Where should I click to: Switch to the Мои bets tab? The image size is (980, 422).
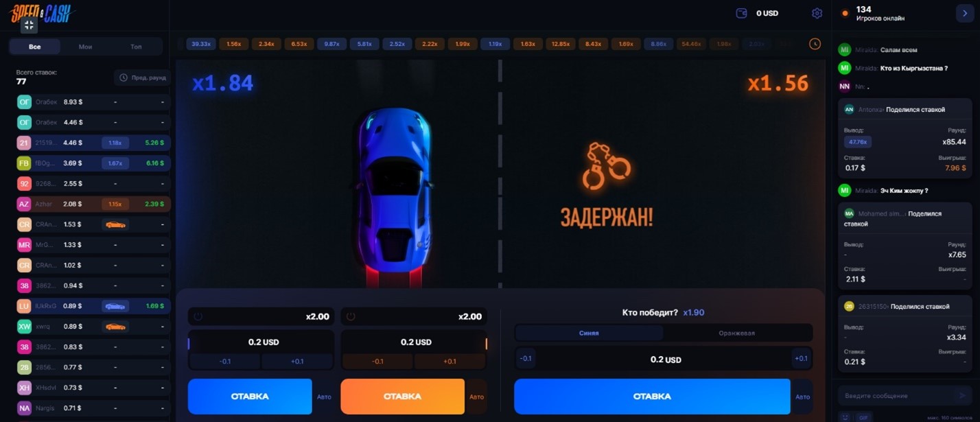tap(86, 47)
